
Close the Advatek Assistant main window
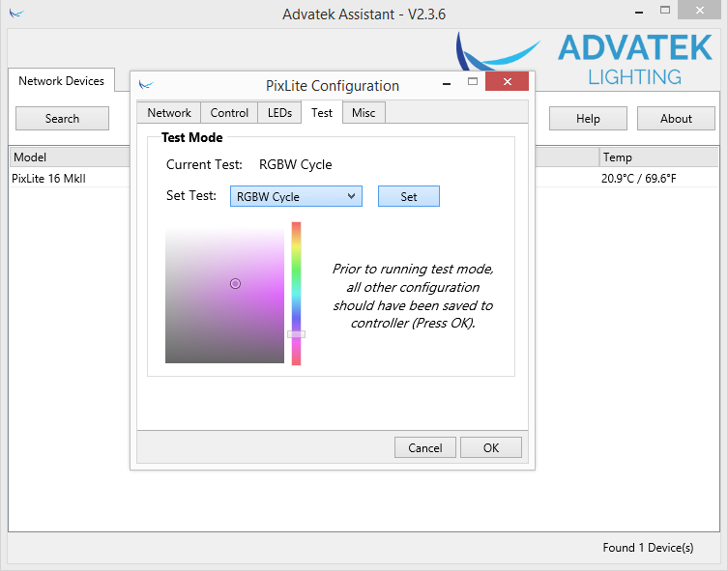[700, 10]
